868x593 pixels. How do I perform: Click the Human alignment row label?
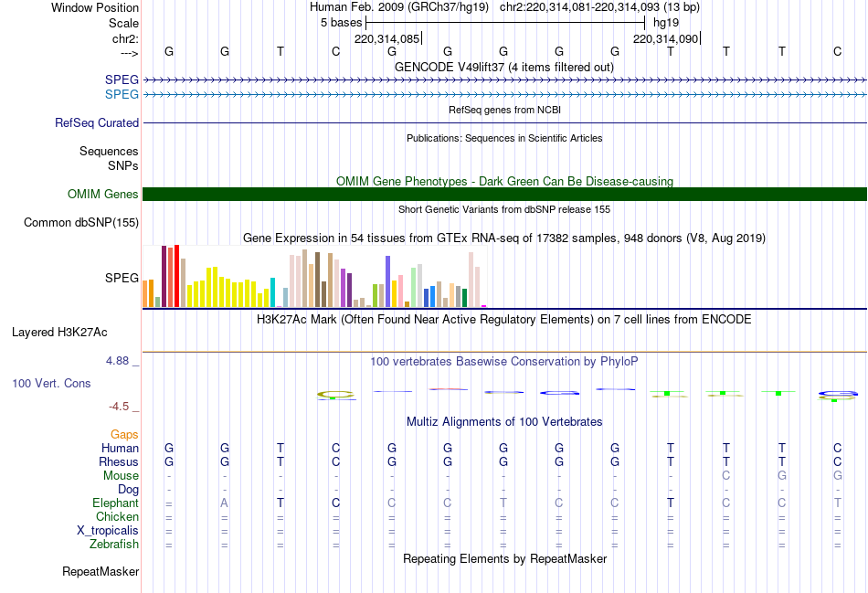click(x=120, y=448)
